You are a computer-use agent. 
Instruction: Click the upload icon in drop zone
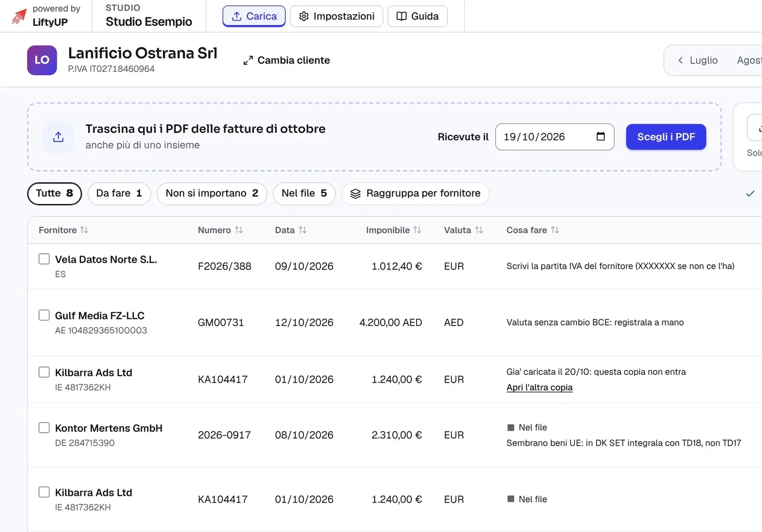pos(58,137)
